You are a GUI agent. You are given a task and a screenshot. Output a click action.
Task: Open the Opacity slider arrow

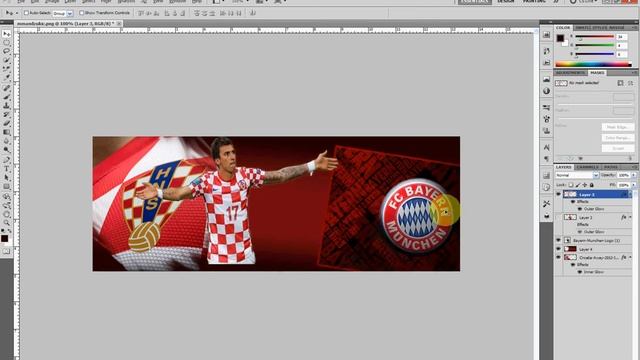633,175
